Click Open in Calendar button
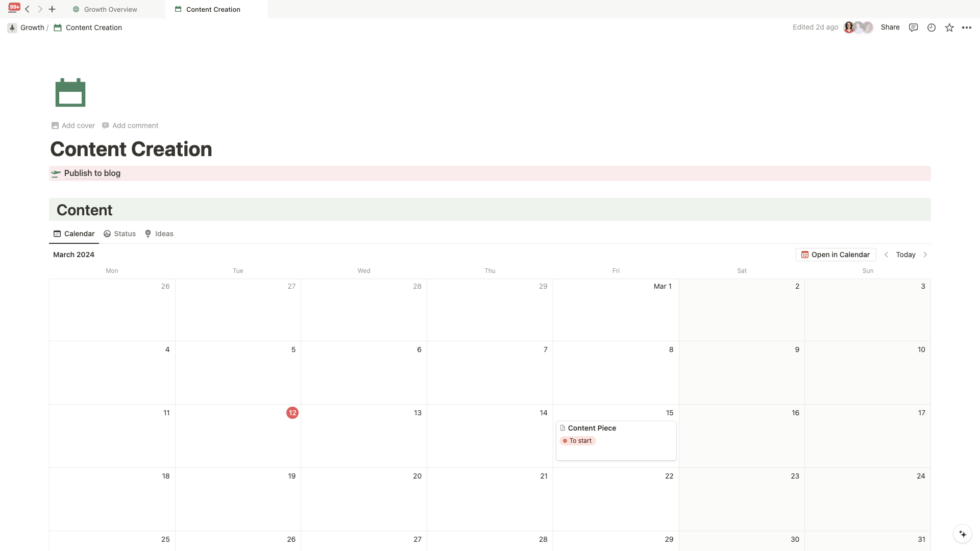This screenshot has width=980, height=551. pyautogui.click(x=835, y=255)
